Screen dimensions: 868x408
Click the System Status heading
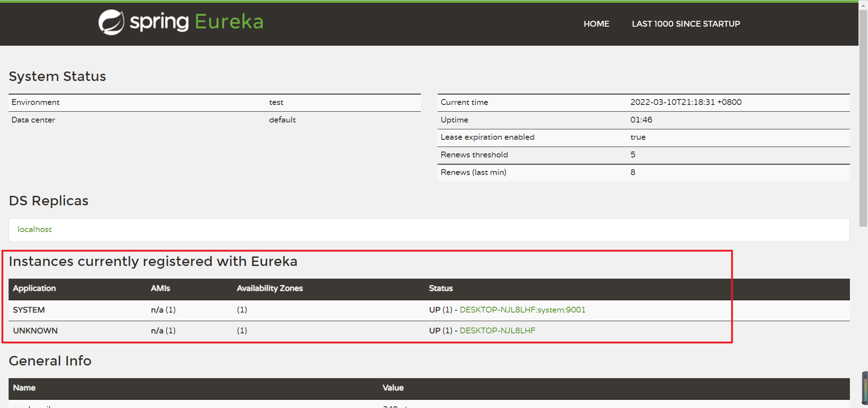57,76
